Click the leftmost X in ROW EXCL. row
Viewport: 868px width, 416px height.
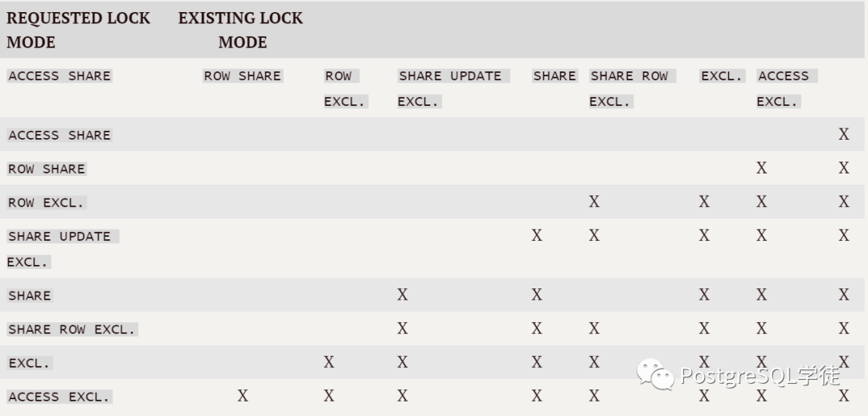click(594, 202)
